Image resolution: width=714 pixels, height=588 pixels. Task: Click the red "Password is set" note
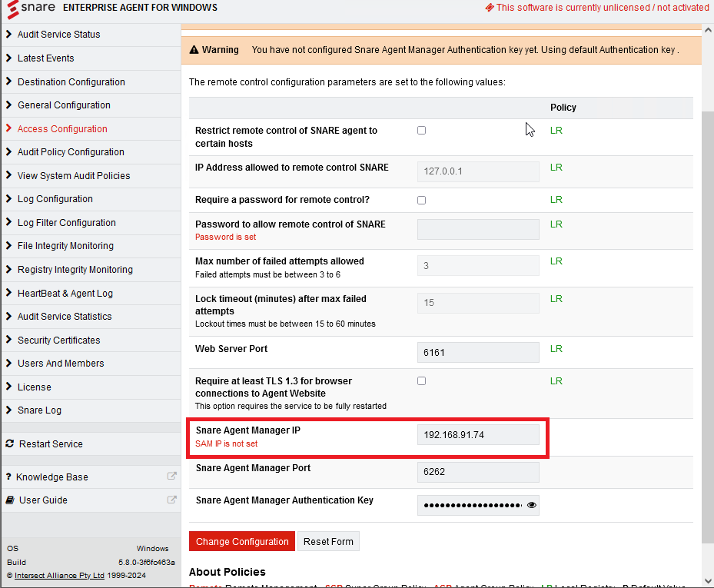[x=226, y=238]
